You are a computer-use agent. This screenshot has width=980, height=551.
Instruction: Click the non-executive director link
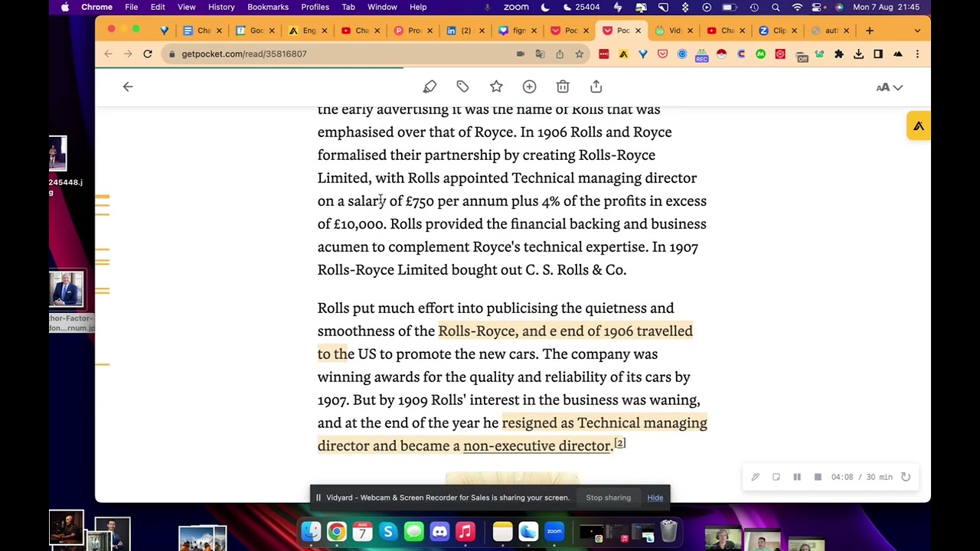[x=537, y=445]
